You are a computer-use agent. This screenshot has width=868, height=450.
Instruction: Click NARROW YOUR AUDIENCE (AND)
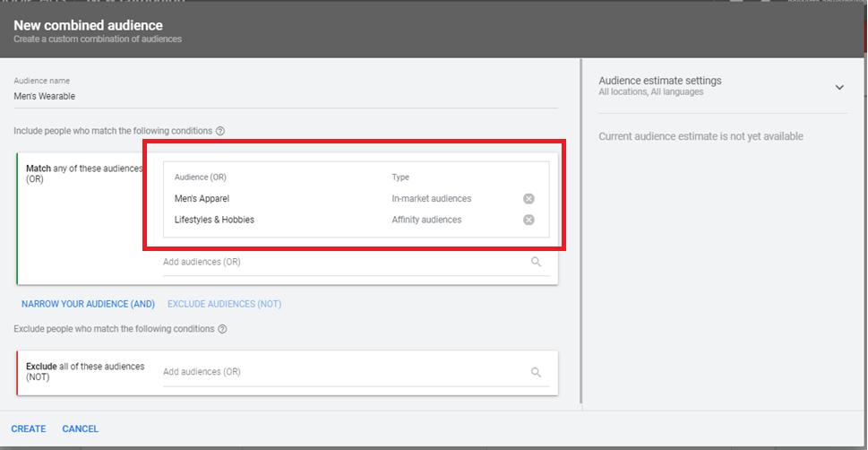coord(88,304)
